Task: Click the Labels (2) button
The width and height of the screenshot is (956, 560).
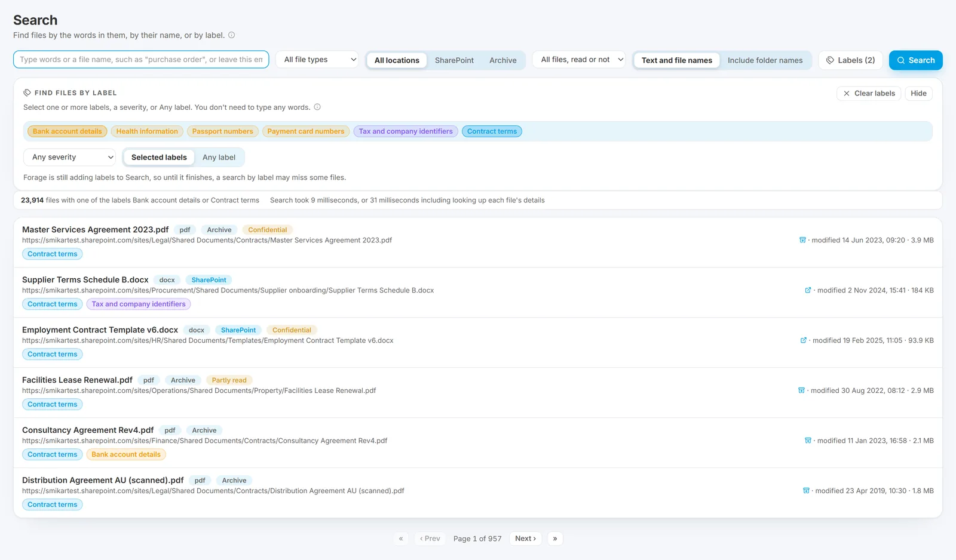Action: pos(851,60)
